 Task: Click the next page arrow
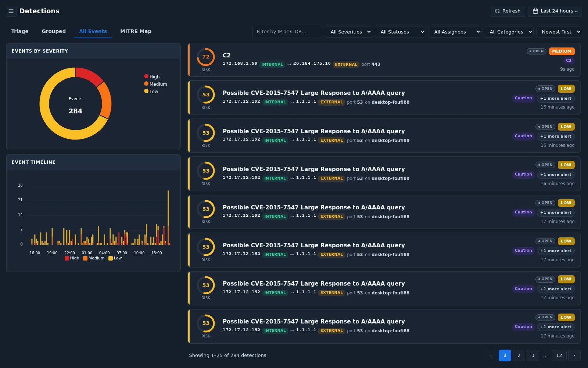574,355
